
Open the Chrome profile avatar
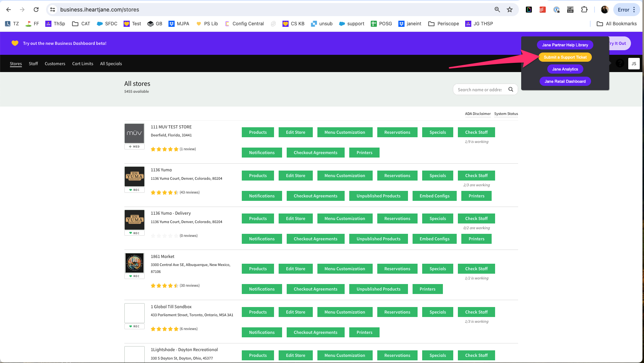coord(604,10)
